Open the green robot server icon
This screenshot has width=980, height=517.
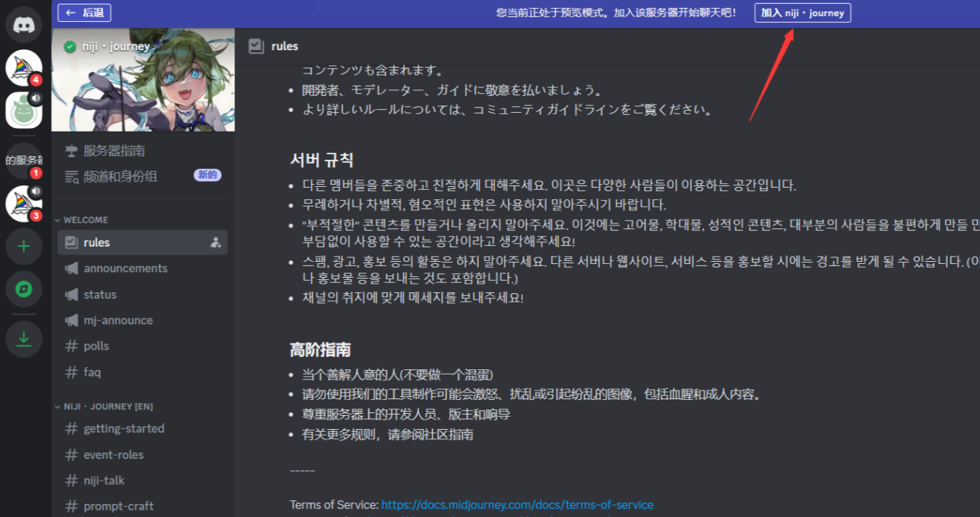point(24,110)
